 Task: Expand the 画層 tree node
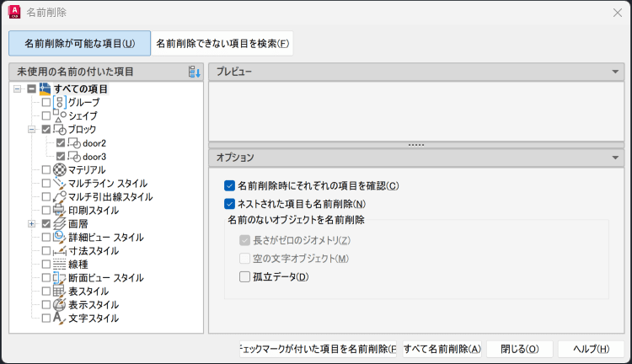tap(32, 223)
